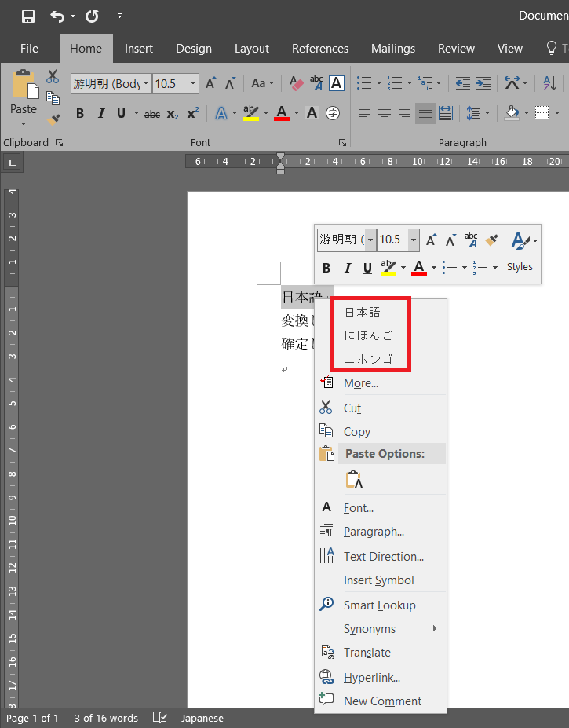Image resolution: width=569 pixels, height=728 pixels.
Task: Select the にほんご reconversion candidate
Action: 367,335
